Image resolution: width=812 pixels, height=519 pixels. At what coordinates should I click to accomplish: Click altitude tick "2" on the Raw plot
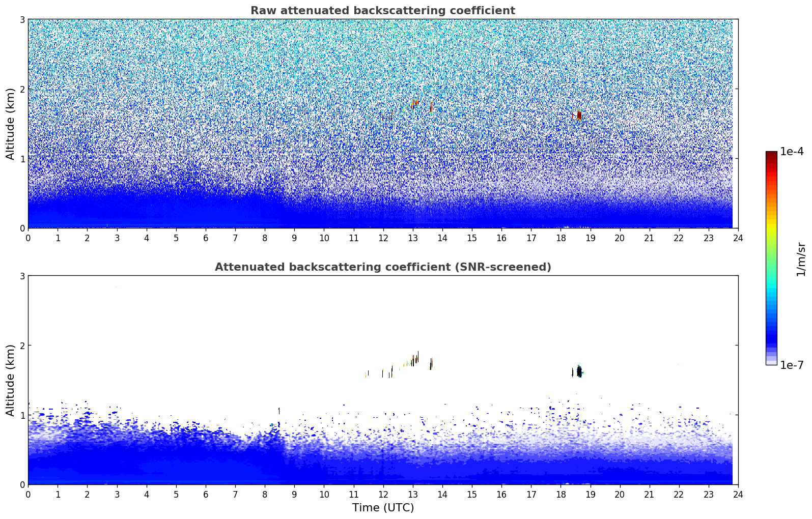[22, 89]
